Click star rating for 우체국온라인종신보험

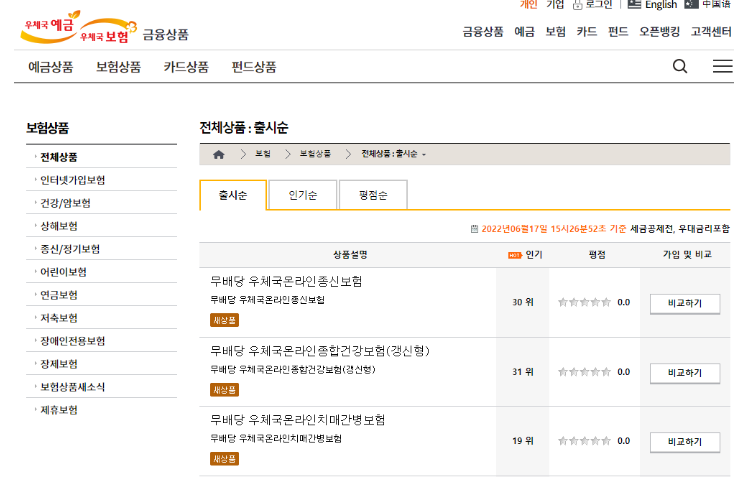(x=584, y=302)
